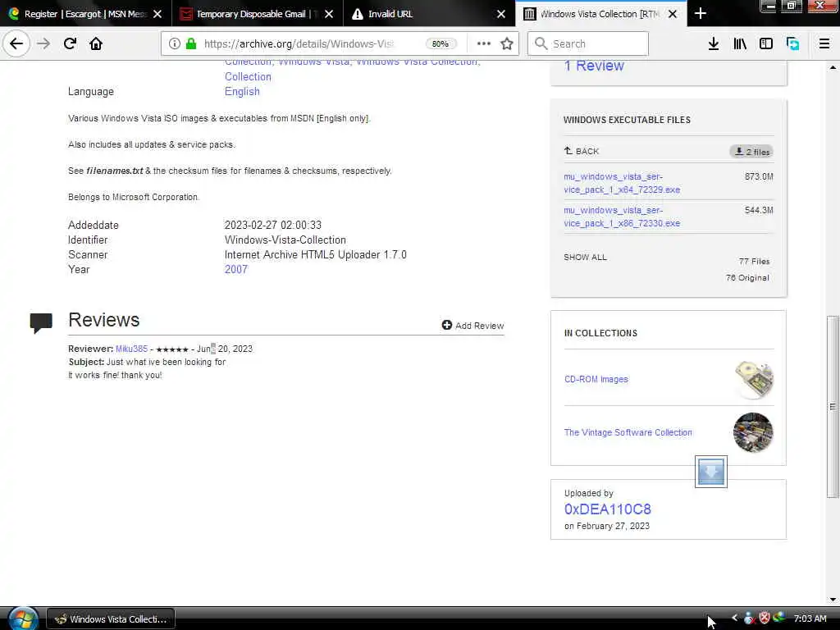Click the network connection tray icon
The image size is (840, 630).
(779, 619)
